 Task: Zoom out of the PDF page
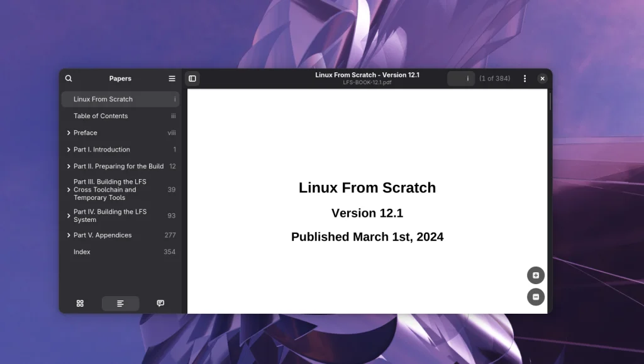535,296
